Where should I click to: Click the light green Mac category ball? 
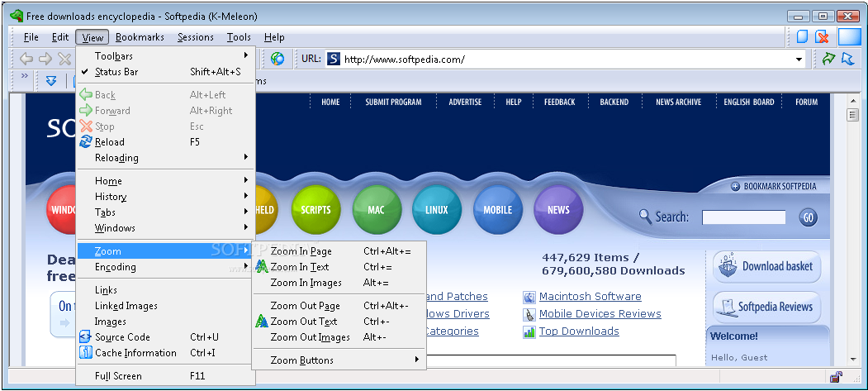point(377,210)
